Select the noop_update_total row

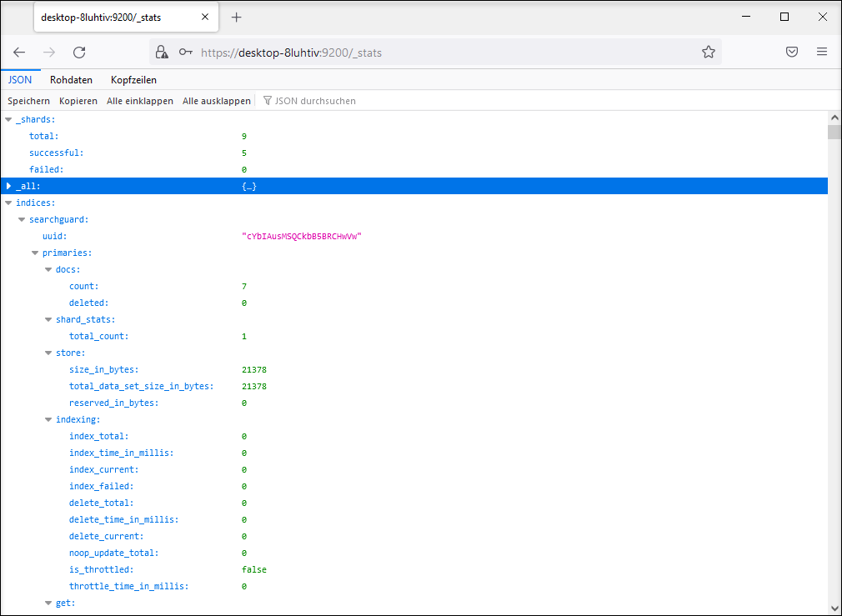point(414,553)
